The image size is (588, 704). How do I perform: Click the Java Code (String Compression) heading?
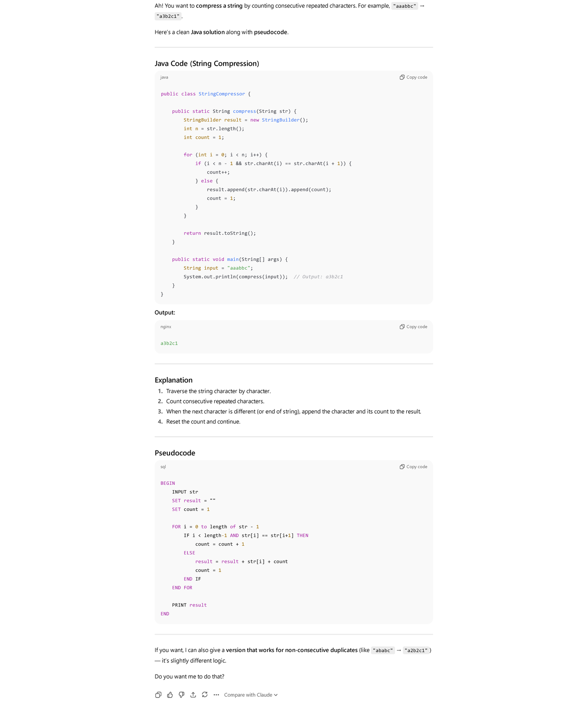coord(207,64)
